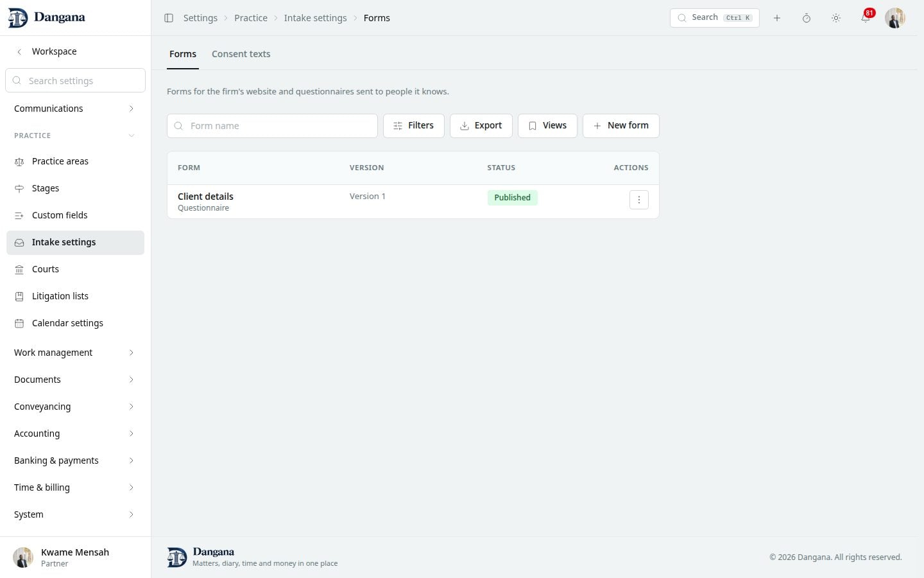Switch to the Forms tab

pos(183,54)
